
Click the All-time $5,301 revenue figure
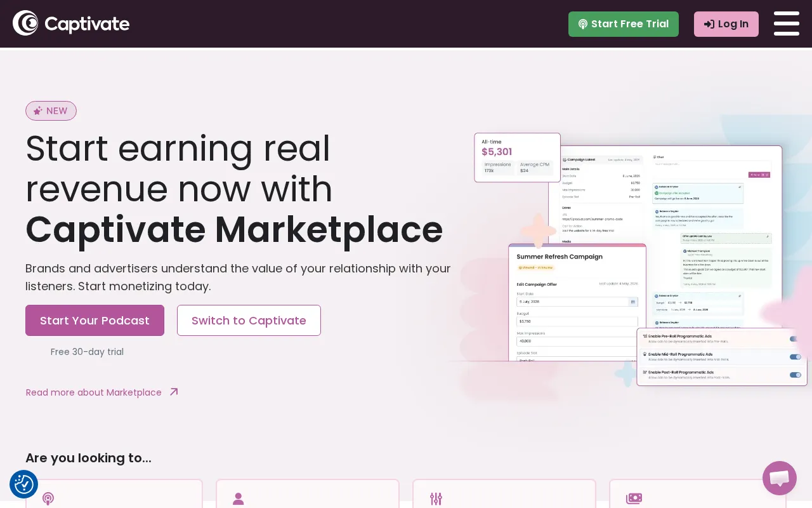point(497,152)
